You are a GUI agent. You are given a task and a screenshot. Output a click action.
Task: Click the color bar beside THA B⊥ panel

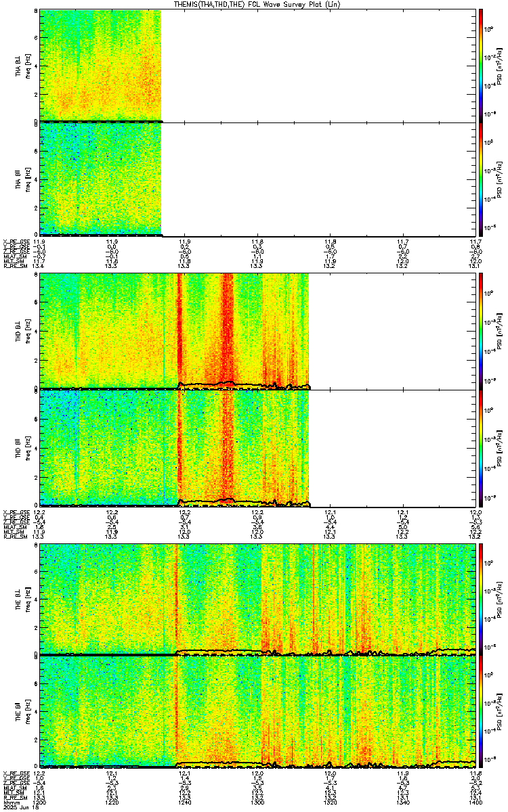481,66
